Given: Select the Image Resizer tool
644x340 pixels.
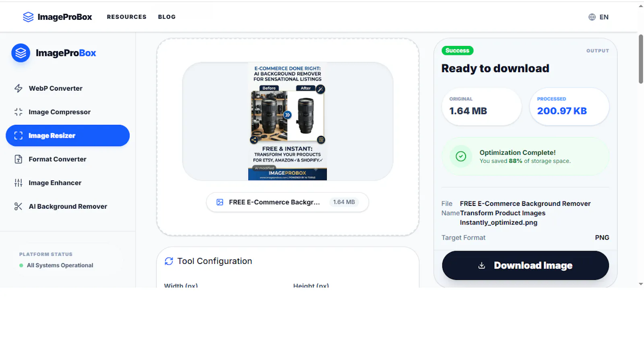Looking at the screenshot, I should (68, 136).
